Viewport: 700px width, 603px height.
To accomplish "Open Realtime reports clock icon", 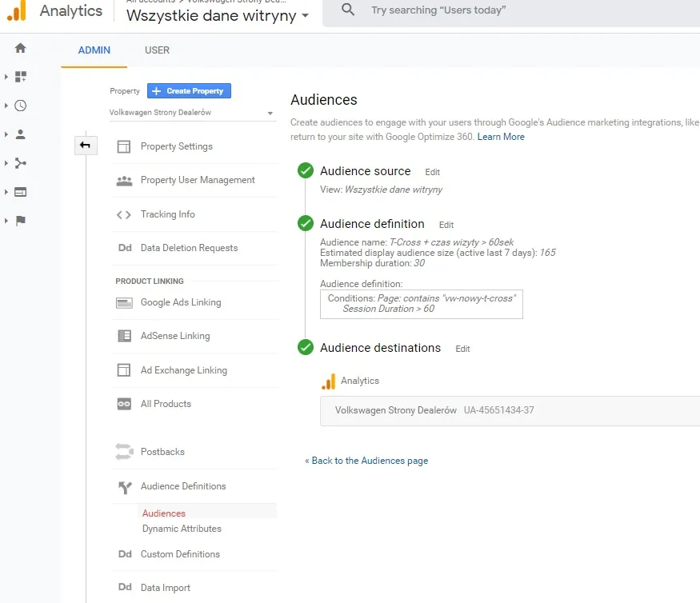I will pos(21,106).
